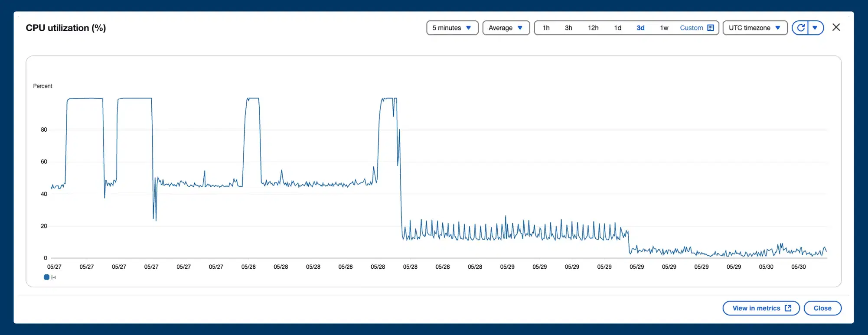Switch to the 3h time range
Screen dimensions: 868x335
point(568,28)
